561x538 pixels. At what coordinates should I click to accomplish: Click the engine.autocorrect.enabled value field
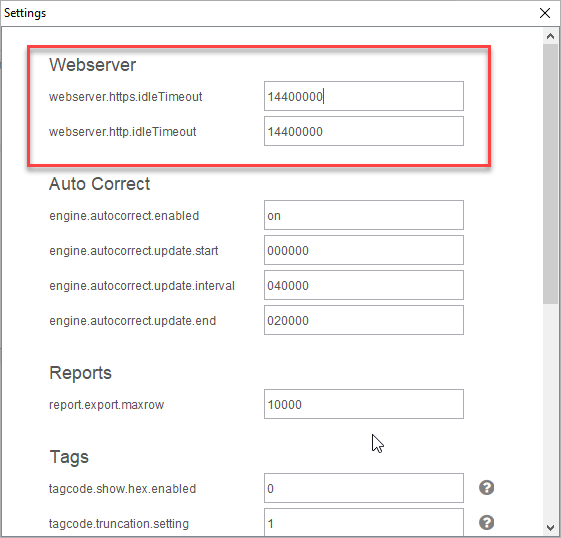tap(364, 215)
